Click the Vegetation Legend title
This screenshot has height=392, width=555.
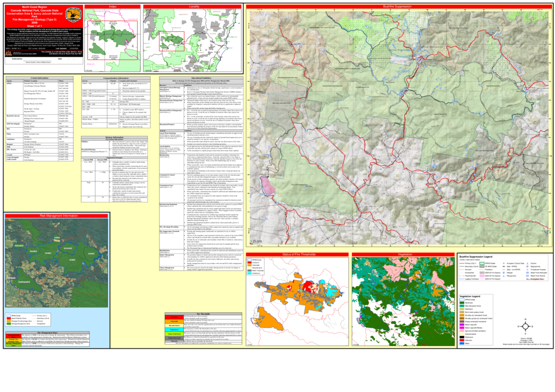(x=470, y=296)
